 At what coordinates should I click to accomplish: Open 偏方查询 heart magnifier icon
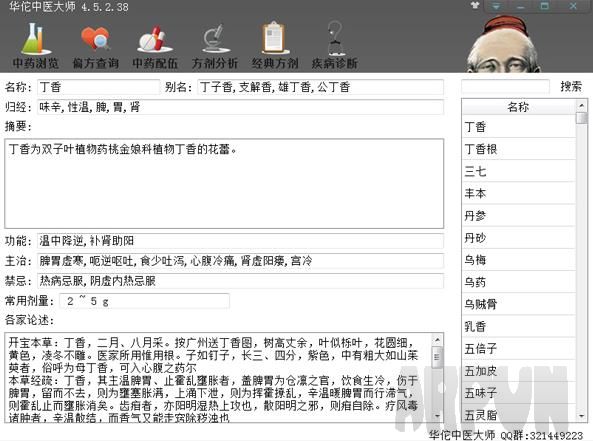95,39
